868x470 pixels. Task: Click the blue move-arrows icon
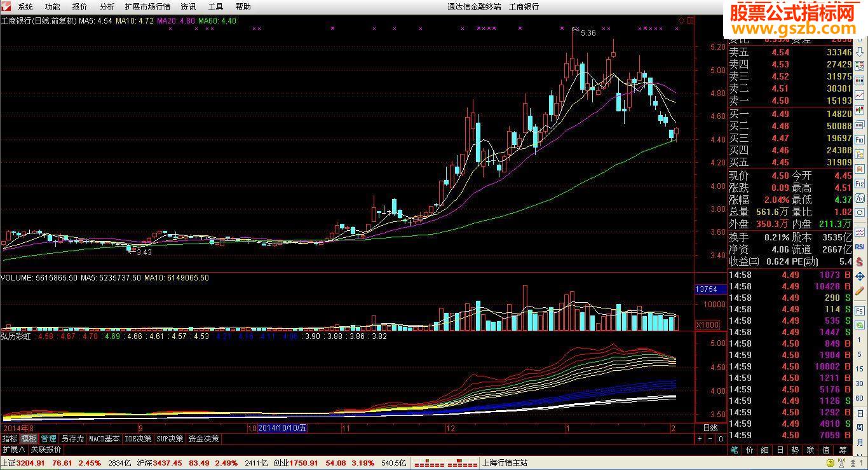pyautogui.click(x=860, y=276)
